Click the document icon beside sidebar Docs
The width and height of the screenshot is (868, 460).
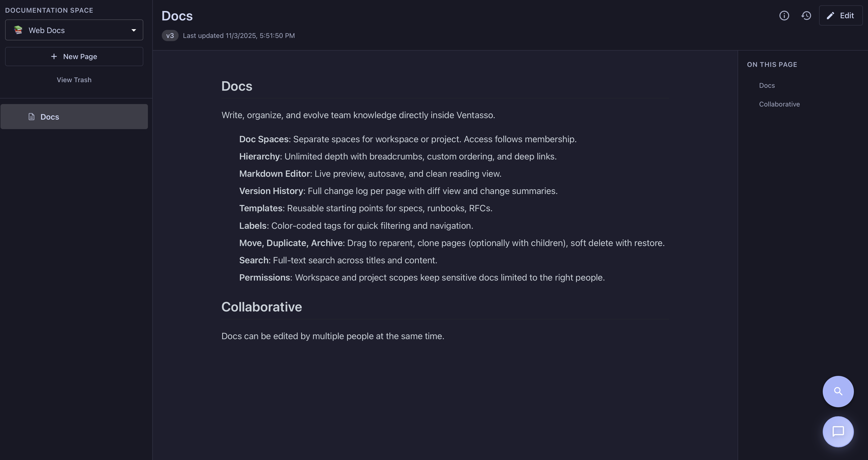click(x=31, y=117)
